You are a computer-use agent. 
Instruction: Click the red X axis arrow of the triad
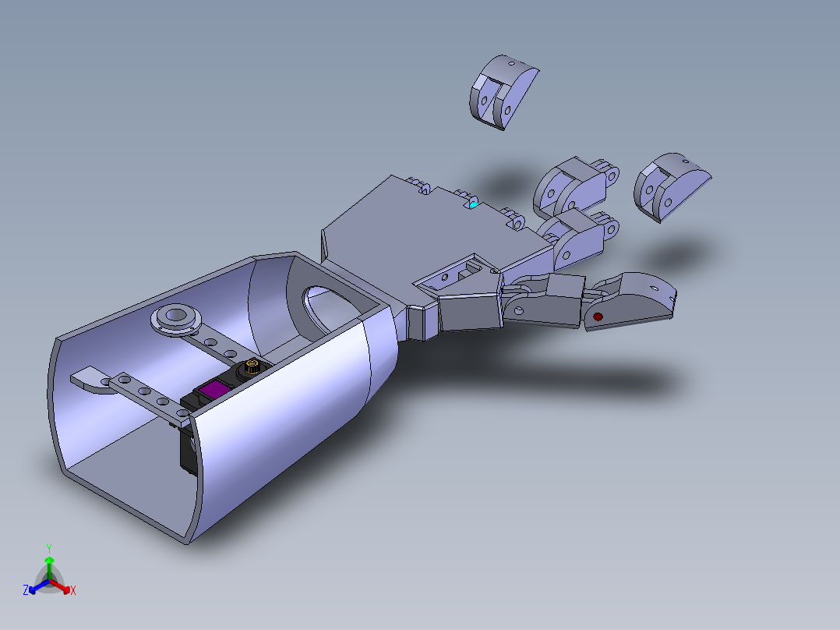(62, 587)
